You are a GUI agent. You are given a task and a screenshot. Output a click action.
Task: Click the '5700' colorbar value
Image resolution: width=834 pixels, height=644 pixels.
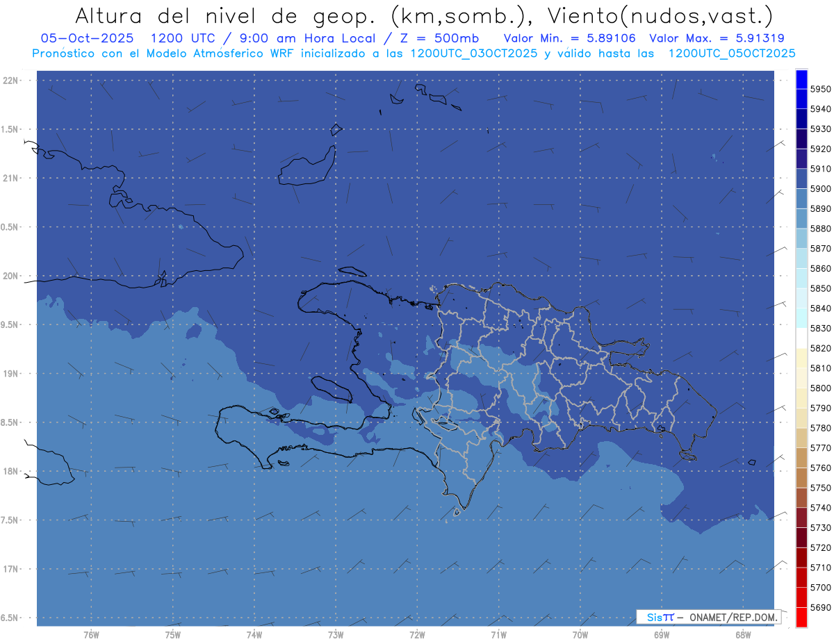(x=821, y=588)
